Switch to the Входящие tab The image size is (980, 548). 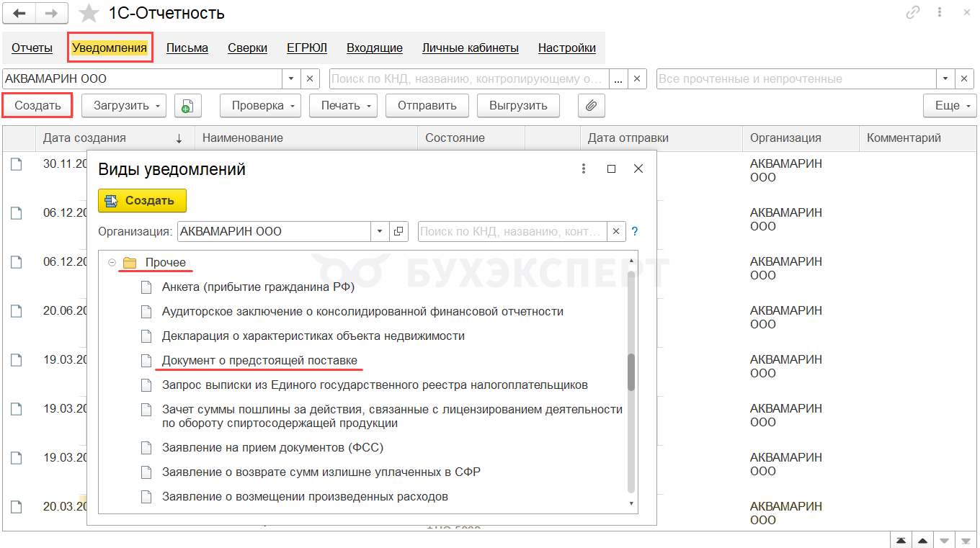click(375, 48)
